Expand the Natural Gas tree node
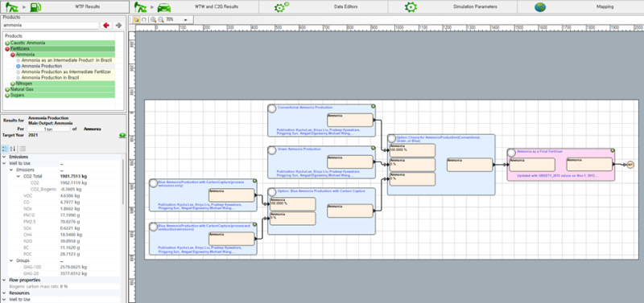This screenshot has height=303, width=644. (x=7, y=89)
